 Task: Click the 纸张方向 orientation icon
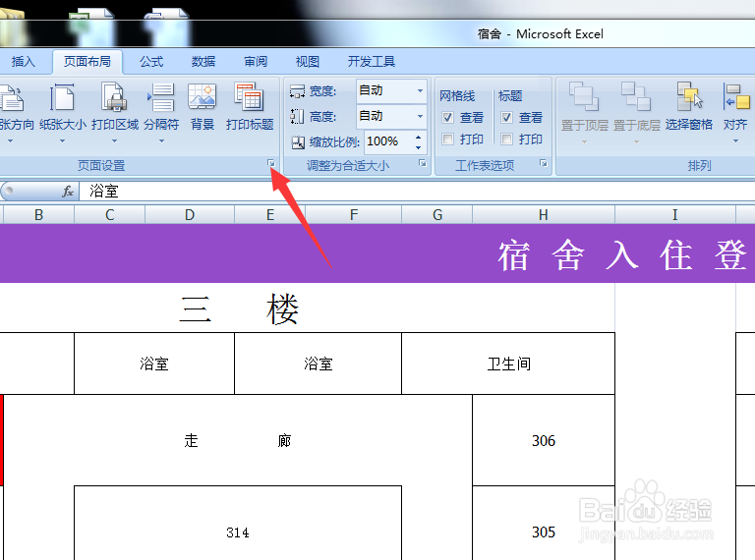pos(12,96)
